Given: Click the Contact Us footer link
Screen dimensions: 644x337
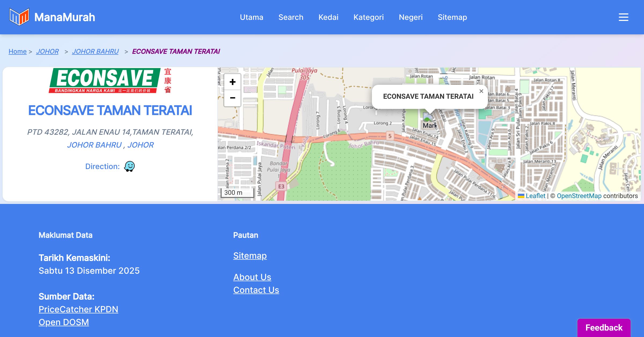Looking at the screenshot, I should tap(256, 290).
